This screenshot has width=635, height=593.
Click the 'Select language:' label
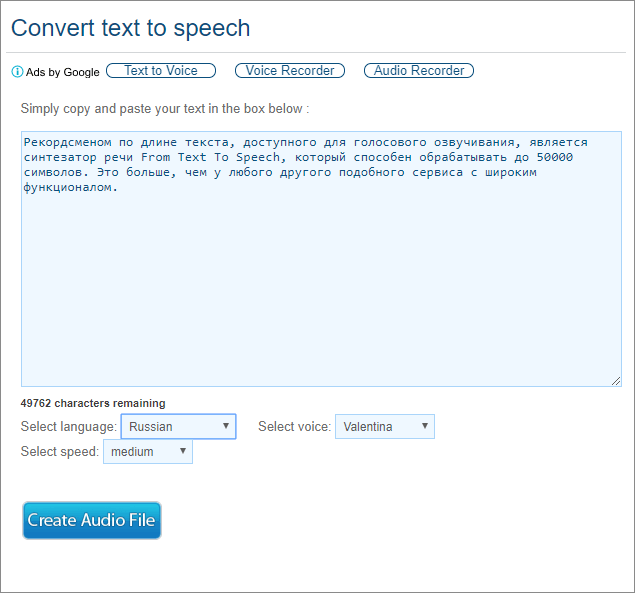[69, 427]
